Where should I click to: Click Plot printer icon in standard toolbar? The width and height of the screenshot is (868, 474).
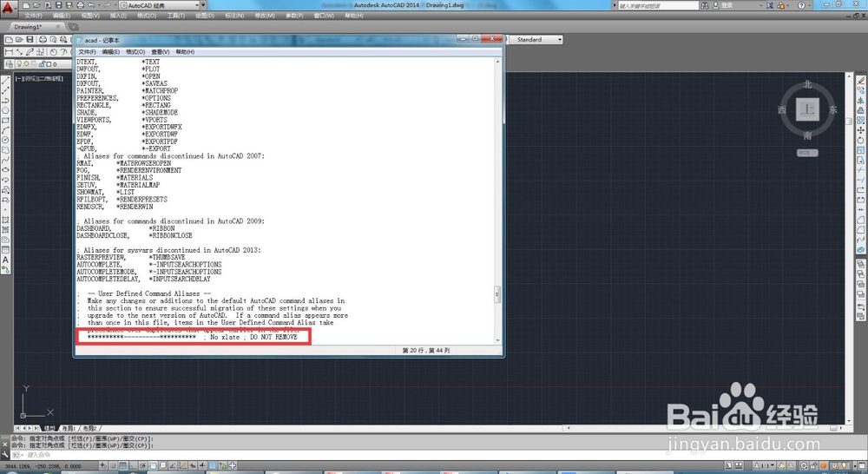(43, 39)
